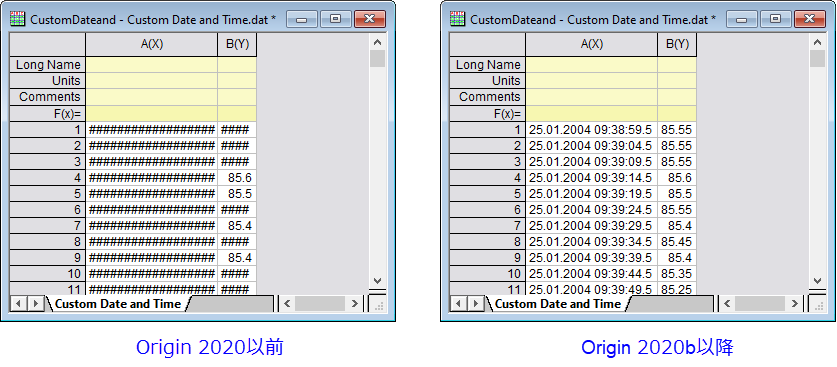This screenshot has height=367, width=837.
Task: Click vertical scroll up arrow in left window
Action: tap(377, 42)
